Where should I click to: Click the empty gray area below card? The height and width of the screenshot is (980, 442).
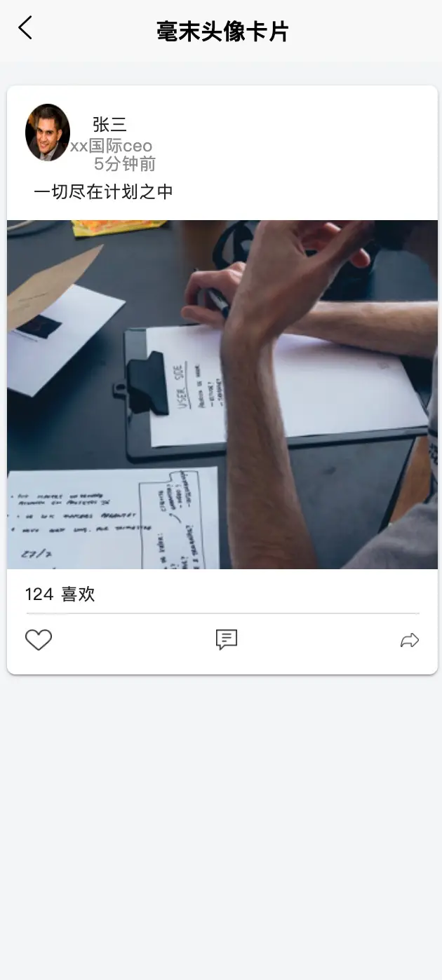221,827
